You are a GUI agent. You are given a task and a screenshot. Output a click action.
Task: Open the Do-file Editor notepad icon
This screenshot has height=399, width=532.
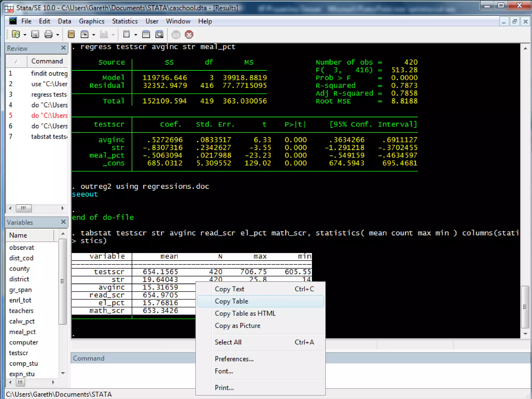click(x=127, y=34)
